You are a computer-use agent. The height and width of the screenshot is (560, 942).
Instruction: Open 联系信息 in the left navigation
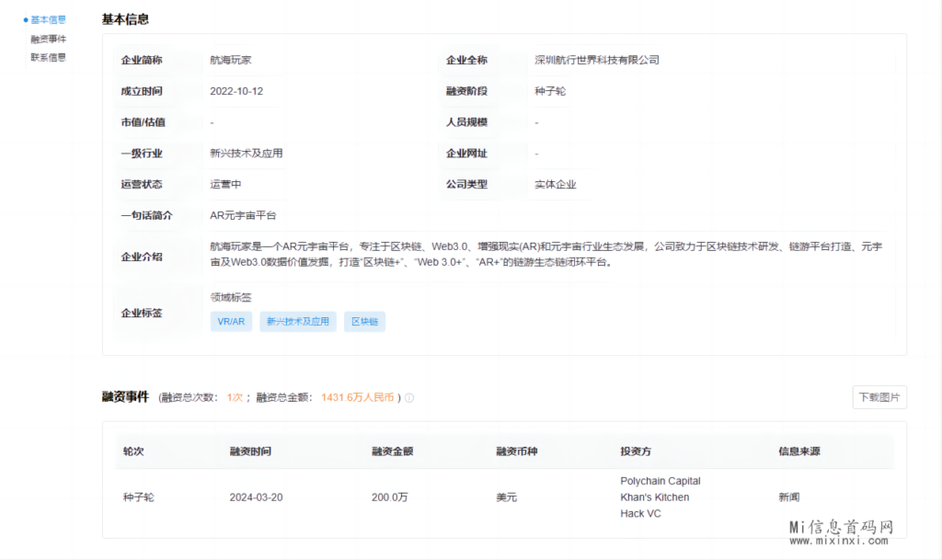pyautogui.click(x=48, y=57)
